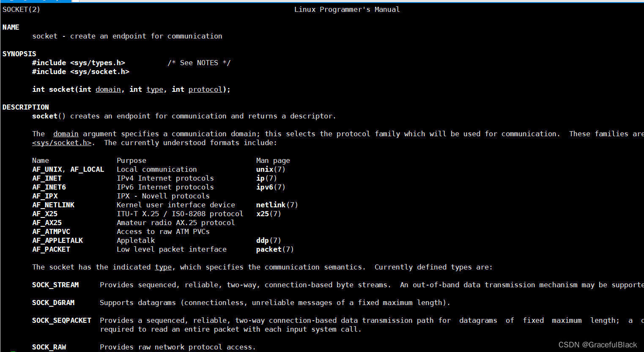Click the AF_ATMPVC entry
The height and width of the screenshot is (352, 644).
[51, 231]
